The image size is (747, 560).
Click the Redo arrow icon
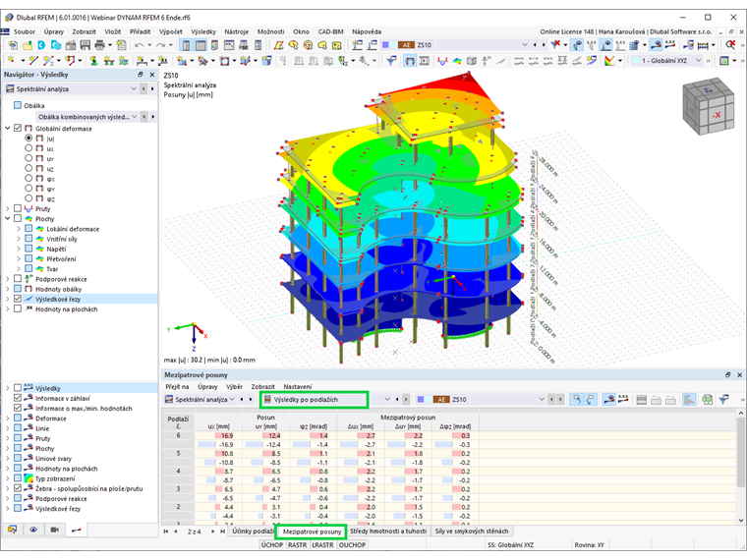[x=161, y=45]
